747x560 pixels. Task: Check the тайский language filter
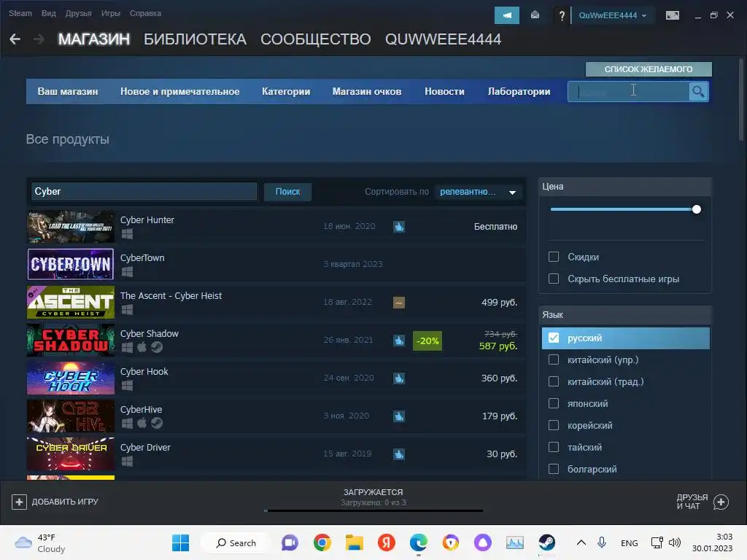[x=554, y=447]
